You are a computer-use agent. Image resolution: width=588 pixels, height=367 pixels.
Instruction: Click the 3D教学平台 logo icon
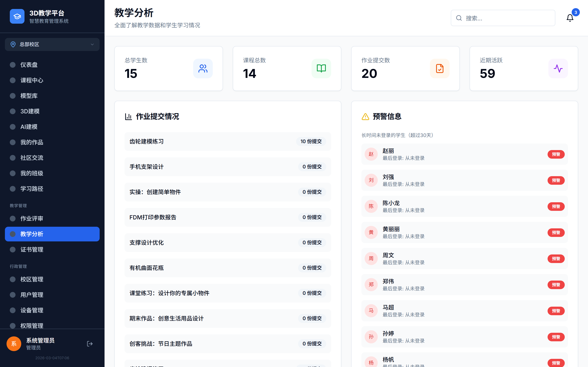[x=17, y=16]
